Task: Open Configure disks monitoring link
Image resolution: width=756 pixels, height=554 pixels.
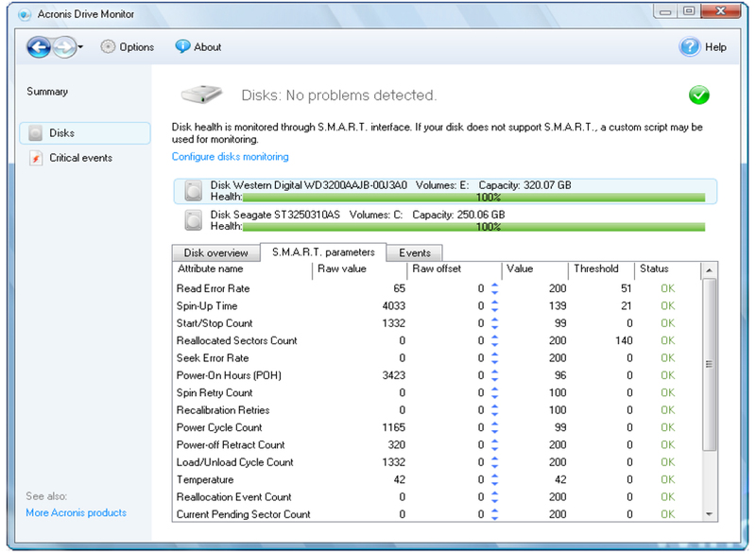Action: (x=230, y=157)
